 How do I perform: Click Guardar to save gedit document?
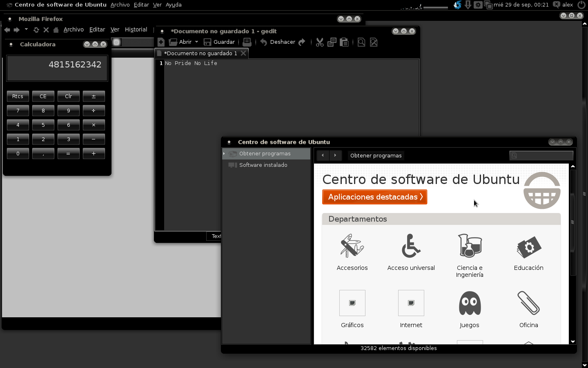click(x=219, y=42)
